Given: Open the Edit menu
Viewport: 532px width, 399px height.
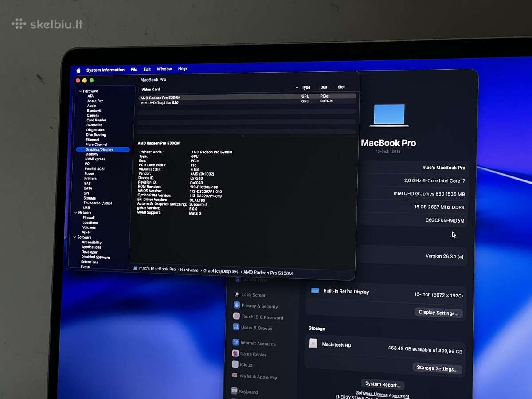Looking at the screenshot, I should tap(147, 69).
